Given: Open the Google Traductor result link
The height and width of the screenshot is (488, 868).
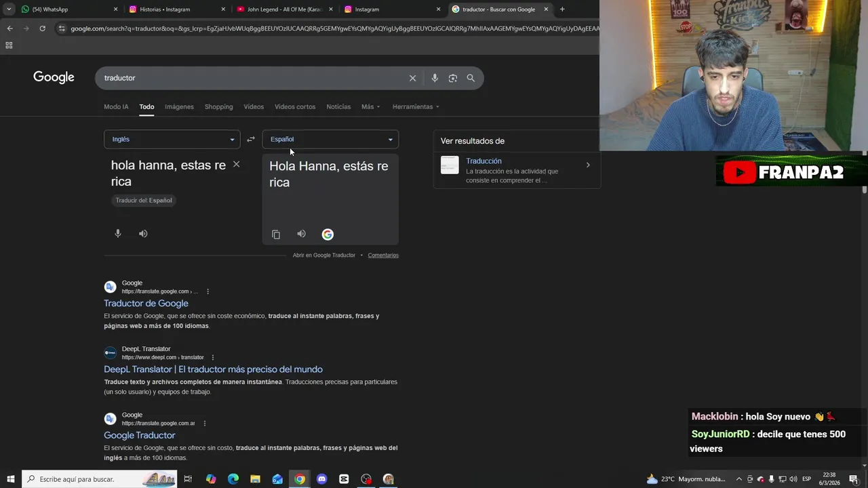Looking at the screenshot, I should click(x=139, y=435).
